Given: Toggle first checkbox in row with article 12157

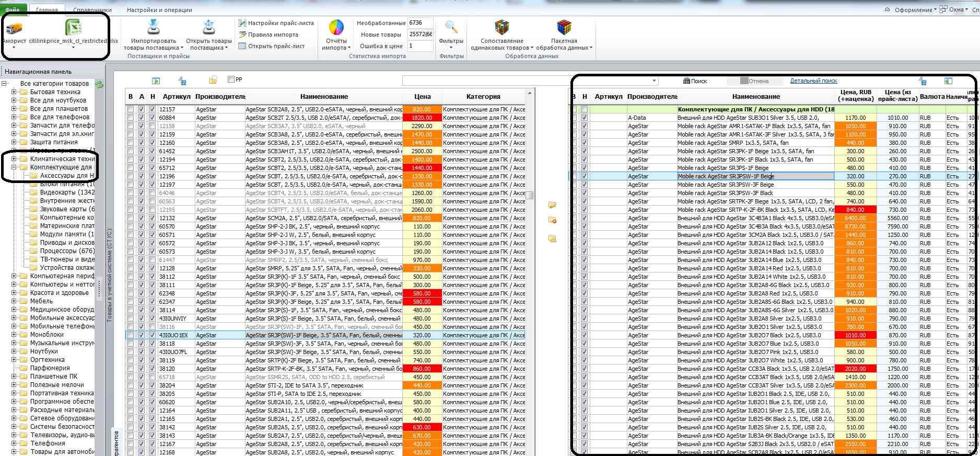Looking at the screenshot, I should point(130,109).
